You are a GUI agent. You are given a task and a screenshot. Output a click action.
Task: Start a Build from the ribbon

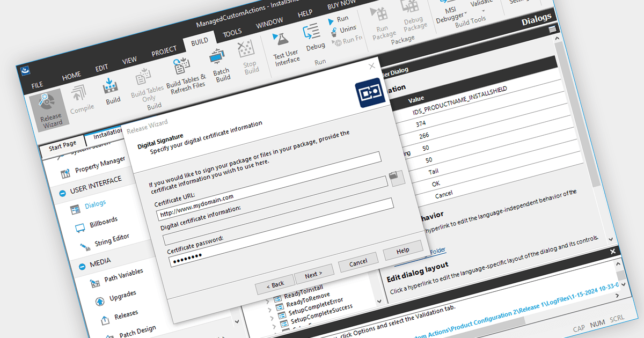point(112,91)
